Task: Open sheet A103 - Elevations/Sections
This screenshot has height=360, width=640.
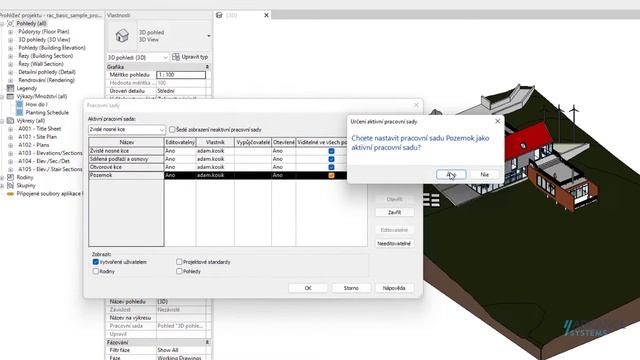Action: click(50, 153)
